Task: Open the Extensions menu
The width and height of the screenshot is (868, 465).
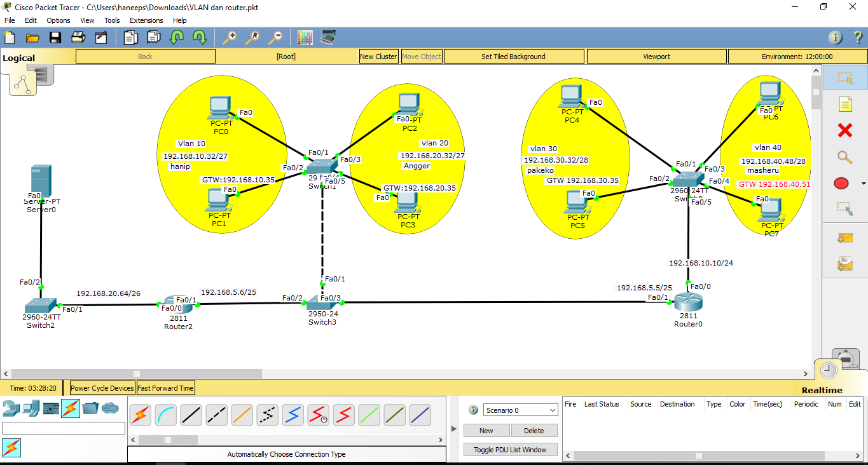Action: (146, 20)
